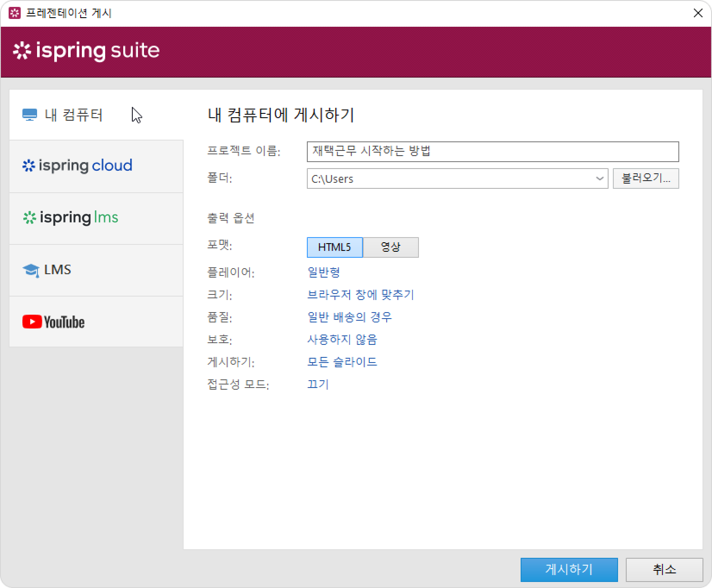
Task: Click the monitor icon beside 내 컴퓨터
Action: 29,115
